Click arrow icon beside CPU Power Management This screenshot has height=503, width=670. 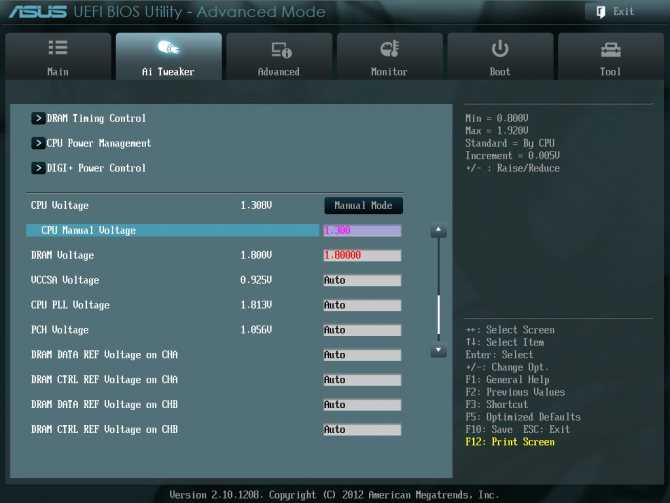[38, 143]
